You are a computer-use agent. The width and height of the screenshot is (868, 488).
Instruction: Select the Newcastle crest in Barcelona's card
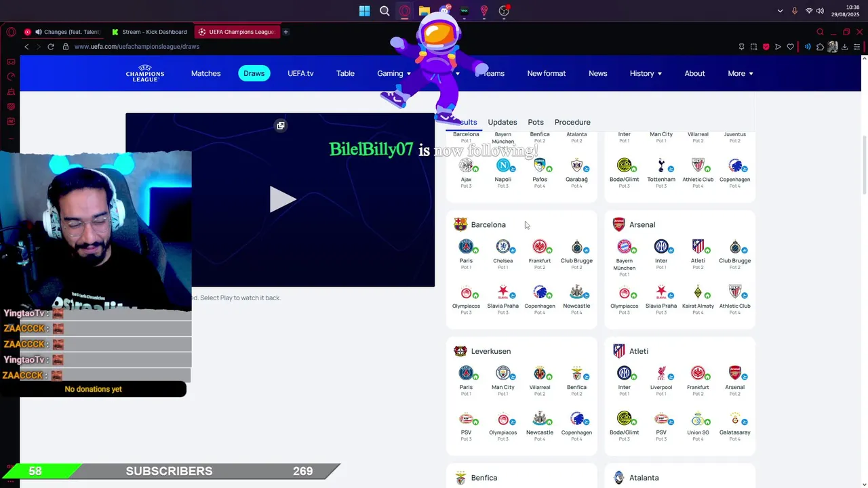pyautogui.click(x=576, y=292)
